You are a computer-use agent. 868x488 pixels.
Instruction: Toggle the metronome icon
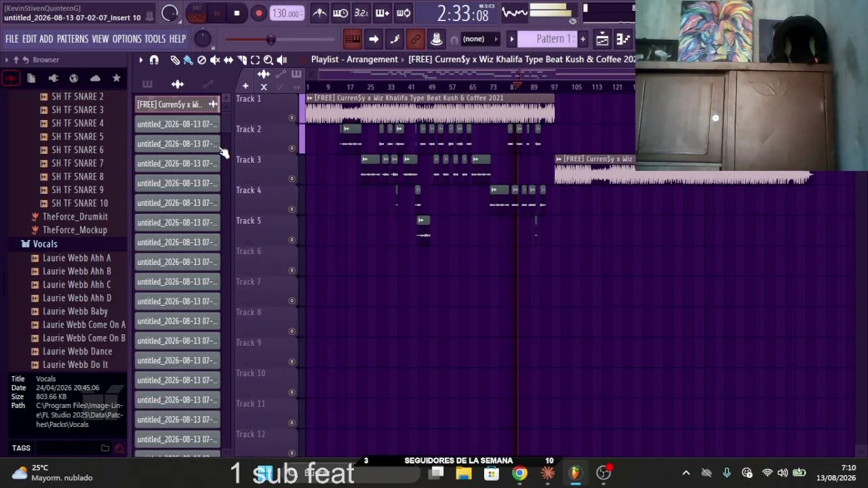click(319, 13)
